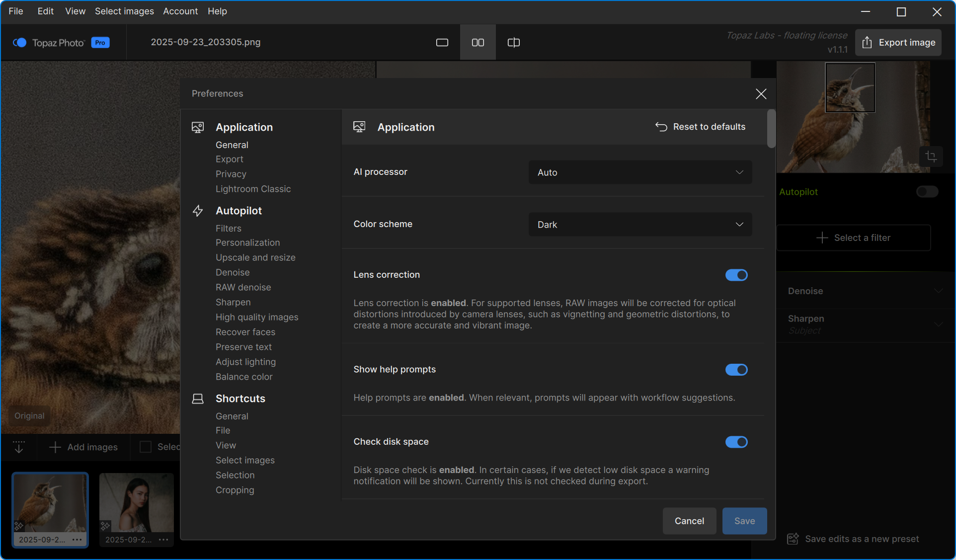Click the crop tool icon
Viewport: 956px width, 560px height.
point(931,157)
